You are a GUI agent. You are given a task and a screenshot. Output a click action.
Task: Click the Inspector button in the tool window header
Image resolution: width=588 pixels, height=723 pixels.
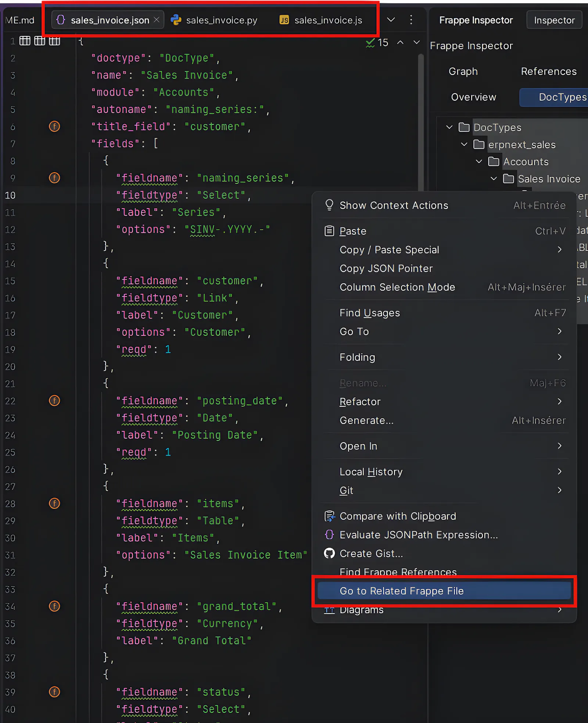pos(554,20)
